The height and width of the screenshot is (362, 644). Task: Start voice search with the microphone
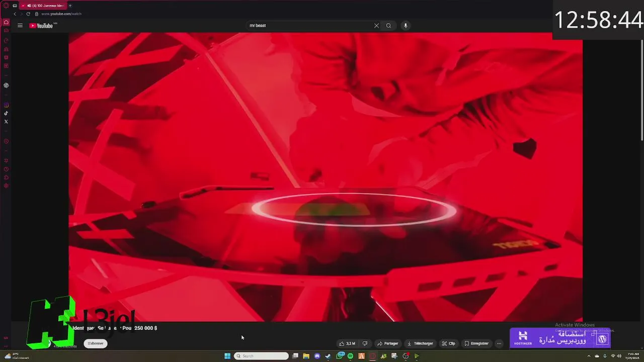click(x=406, y=26)
